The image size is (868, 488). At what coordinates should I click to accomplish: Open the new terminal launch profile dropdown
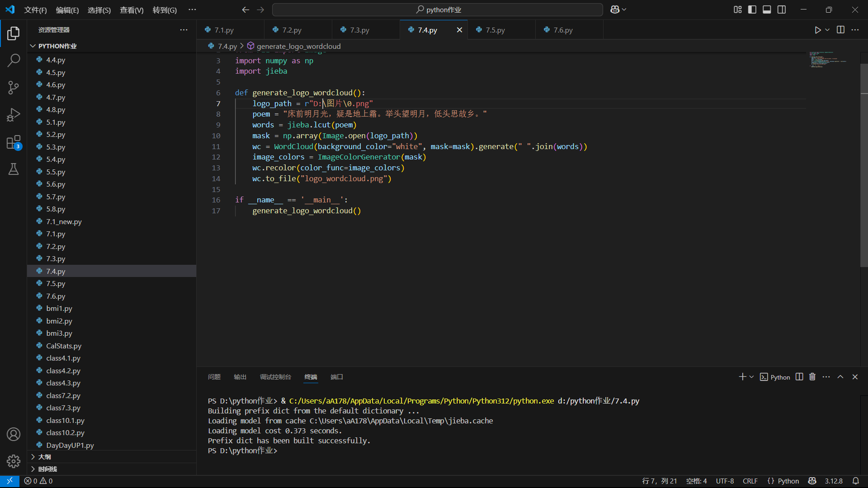pos(752,377)
